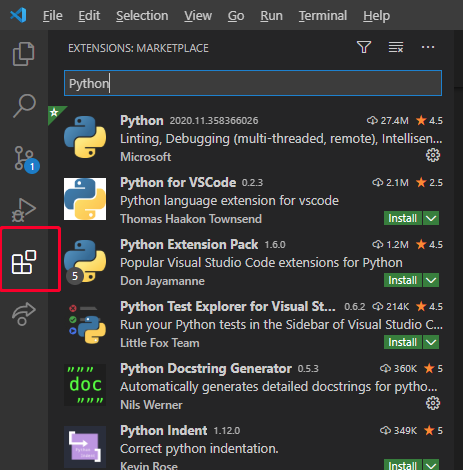Image resolution: width=463 pixels, height=470 pixels.
Task: Open the Extensions view icon
Action: pos(24,262)
